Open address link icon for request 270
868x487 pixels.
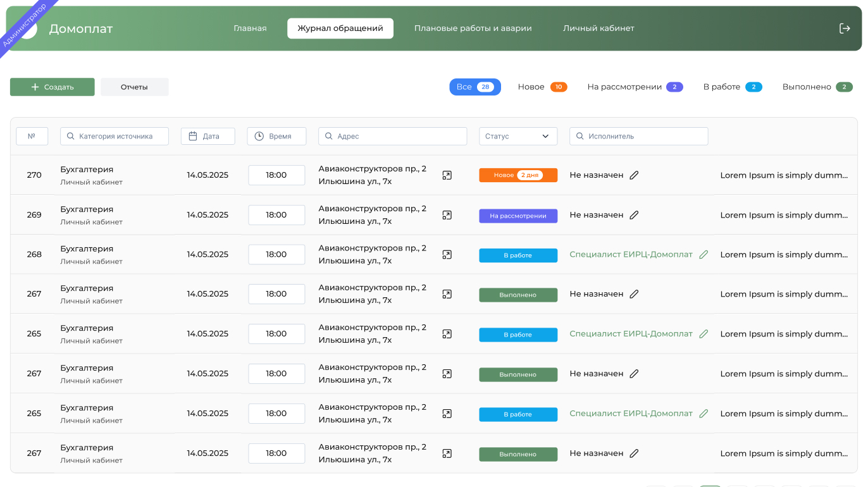tap(447, 175)
